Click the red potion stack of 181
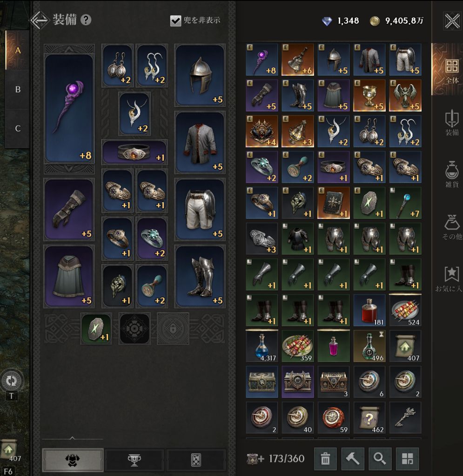 tap(369, 310)
